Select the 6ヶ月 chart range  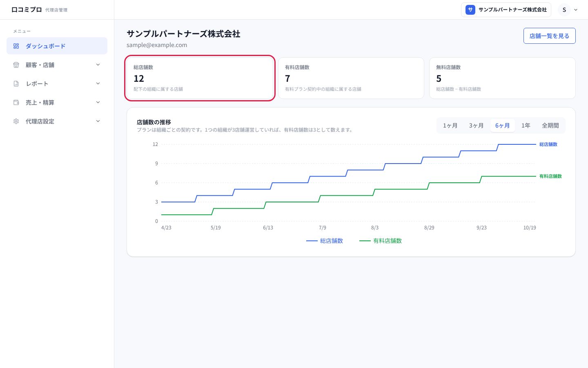(x=503, y=126)
